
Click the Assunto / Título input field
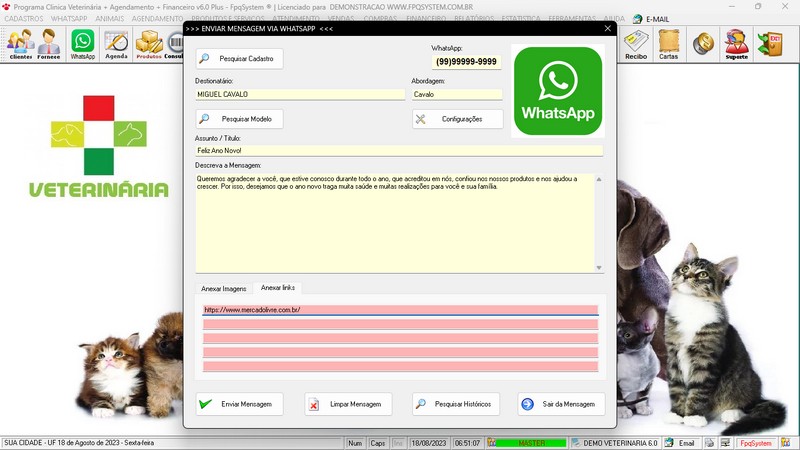tap(399, 150)
